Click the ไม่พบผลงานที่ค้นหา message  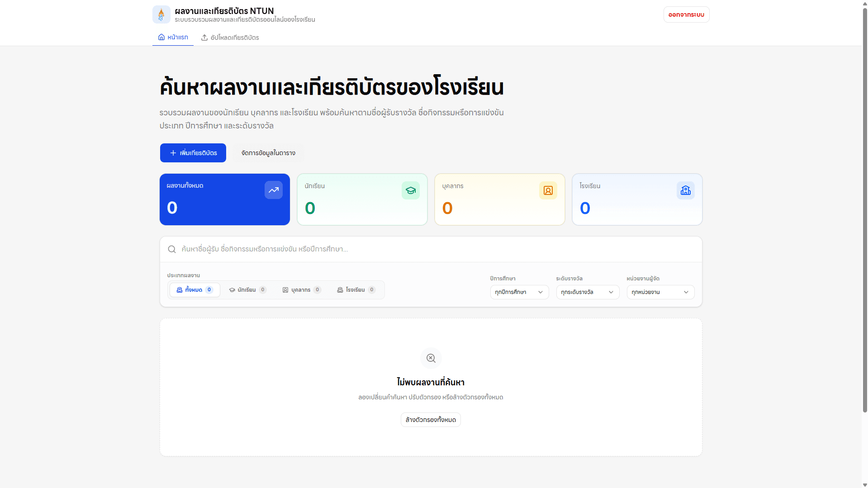[431, 382]
